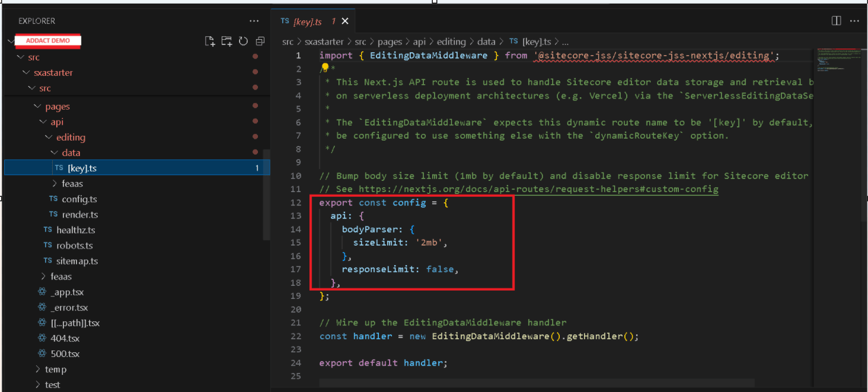Open sitemap.ts file in Explorer
The width and height of the screenshot is (868, 392).
(x=77, y=261)
